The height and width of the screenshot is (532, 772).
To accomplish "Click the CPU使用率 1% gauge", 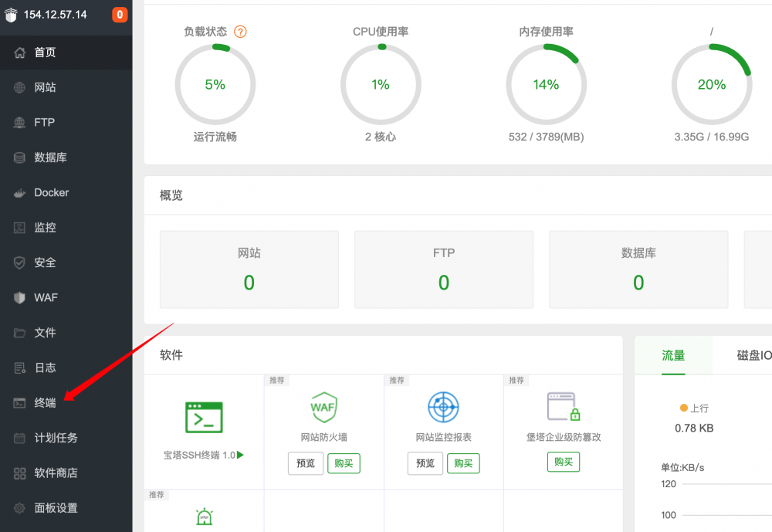I will pyautogui.click(x=381, y=84).
